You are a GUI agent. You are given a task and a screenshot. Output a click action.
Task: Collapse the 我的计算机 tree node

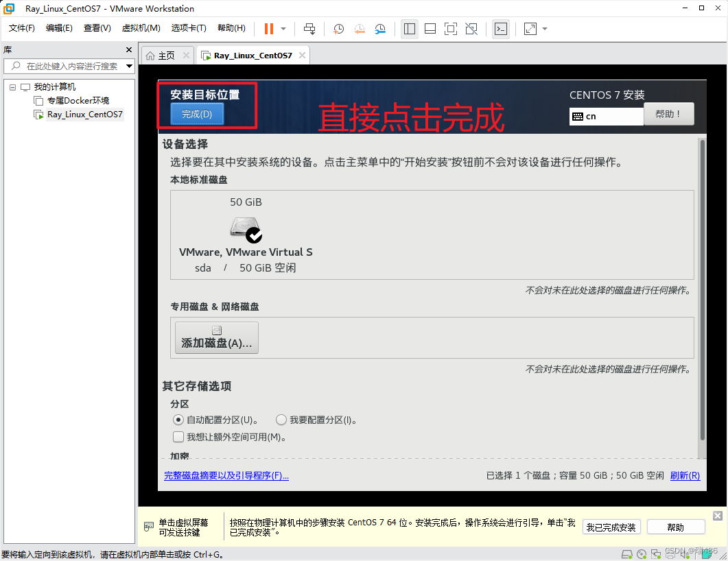pyautogui.click(x=12, y=87)
